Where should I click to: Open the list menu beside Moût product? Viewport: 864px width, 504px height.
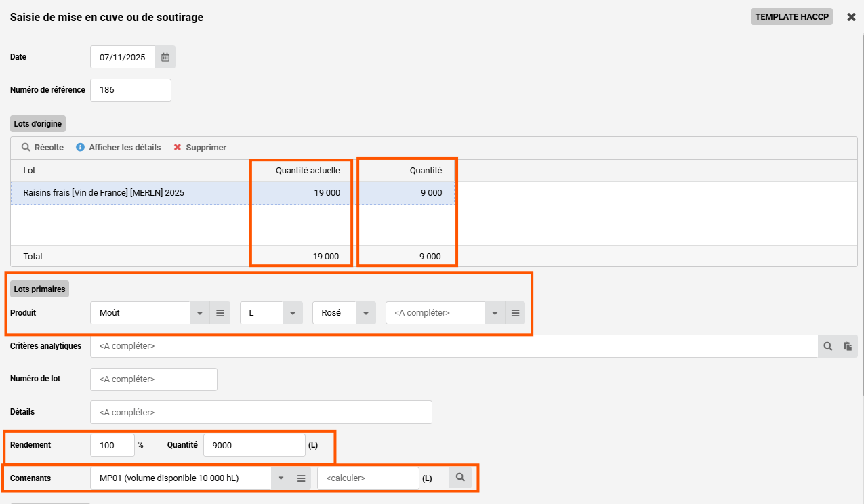220,313
